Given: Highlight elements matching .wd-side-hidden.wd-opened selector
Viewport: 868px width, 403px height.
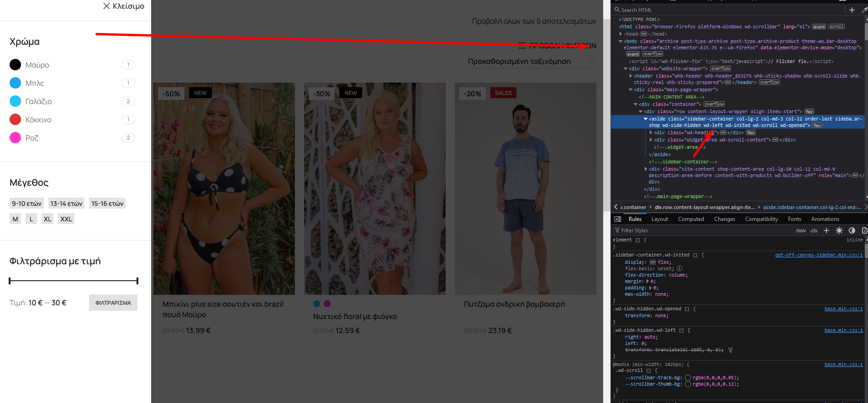Looking at the screenshot, I should click(x=687, y=309).
